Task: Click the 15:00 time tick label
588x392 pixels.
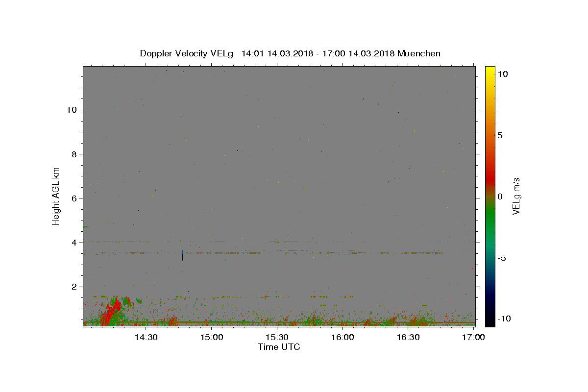Action: coord(212,337)
